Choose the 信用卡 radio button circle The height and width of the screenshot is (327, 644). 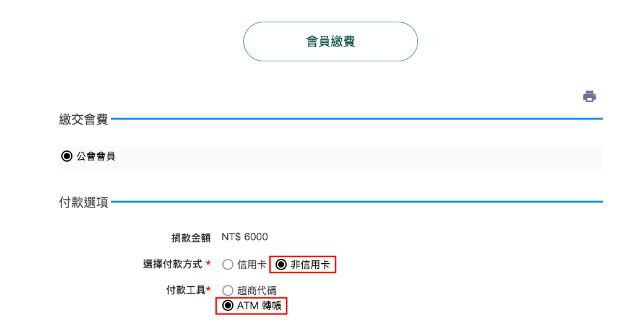(x=228, y=264)
